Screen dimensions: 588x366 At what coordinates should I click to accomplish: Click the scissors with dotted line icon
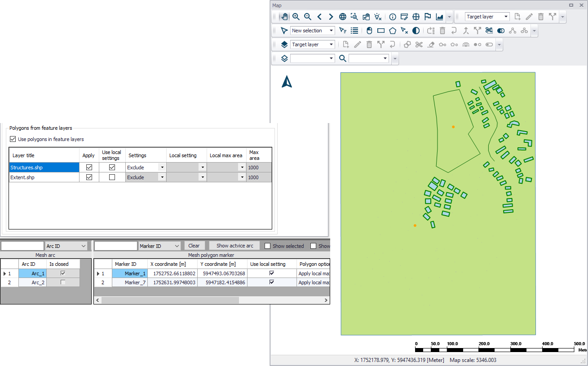[x=489, y=31]
